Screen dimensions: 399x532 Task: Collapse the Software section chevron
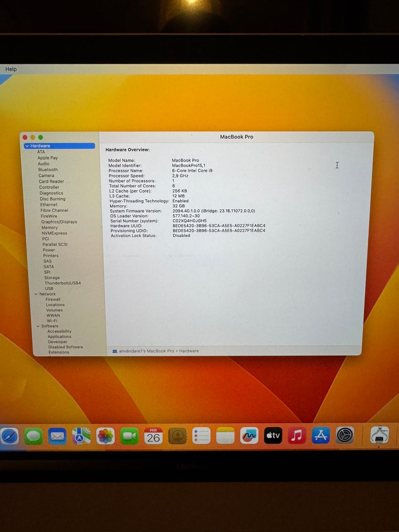[38, 326]
